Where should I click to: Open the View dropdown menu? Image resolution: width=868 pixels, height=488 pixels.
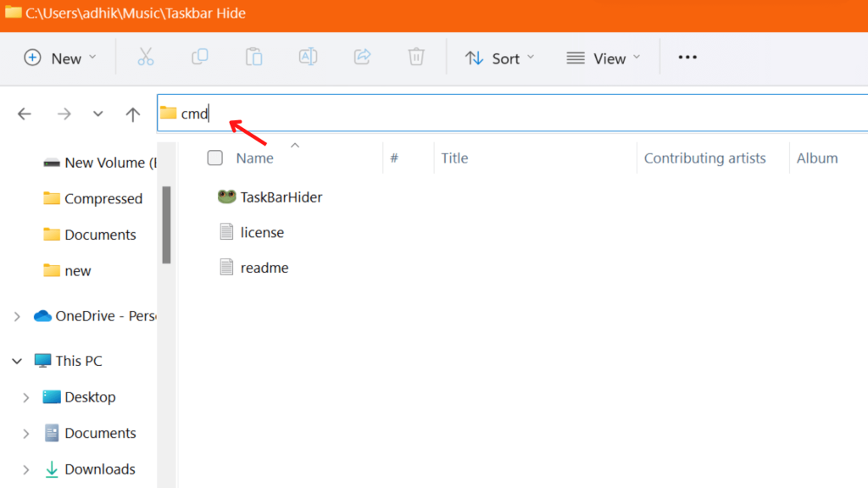click(604, 58)
